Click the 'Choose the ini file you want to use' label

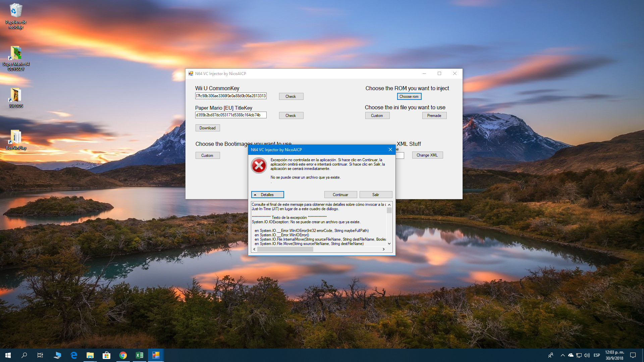pos(405,107)
